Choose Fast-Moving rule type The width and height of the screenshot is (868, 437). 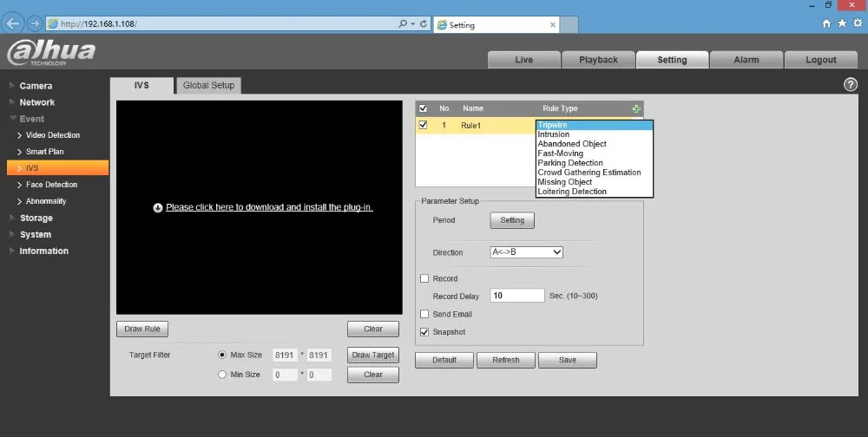(x=595, y=153)
